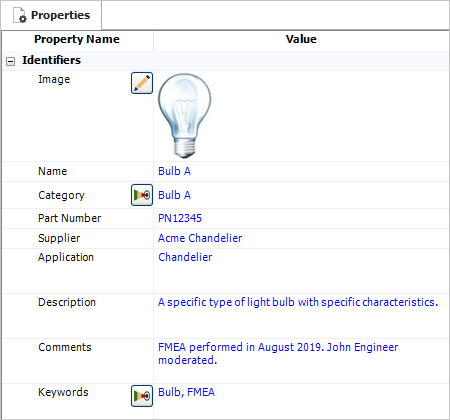Select the Supplier property label
The width and height of the screenshot is (450, 420).
59,238
